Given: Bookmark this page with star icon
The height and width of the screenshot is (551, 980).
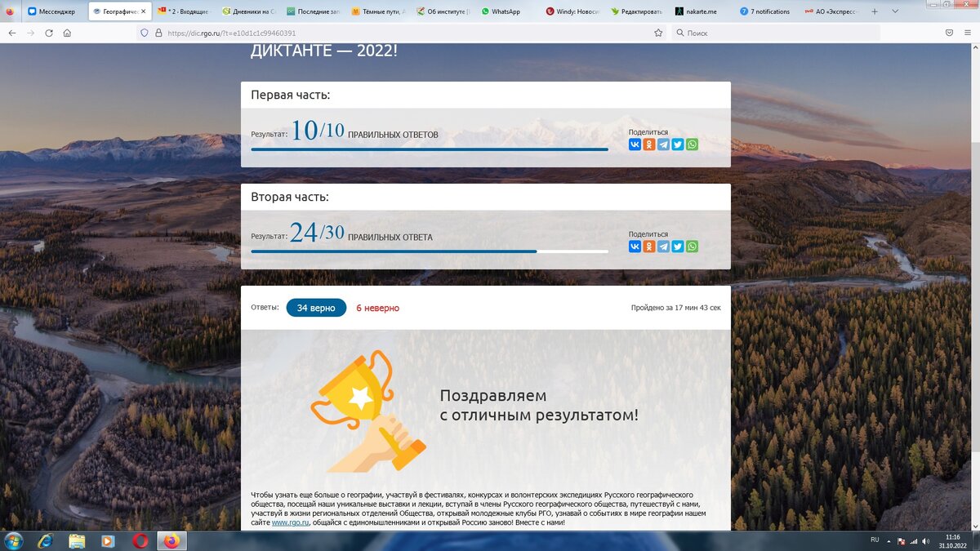Looking at the screenshot, I should pos(658,33).
